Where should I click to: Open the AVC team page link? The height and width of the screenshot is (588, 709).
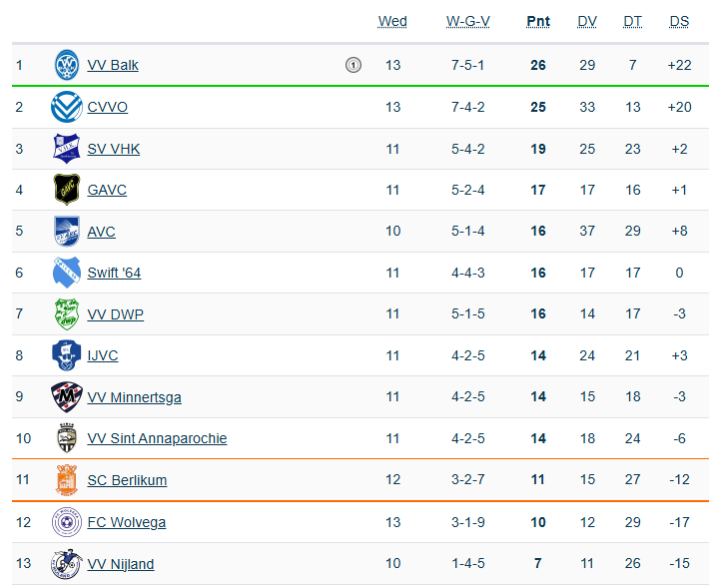pos(101,232)
